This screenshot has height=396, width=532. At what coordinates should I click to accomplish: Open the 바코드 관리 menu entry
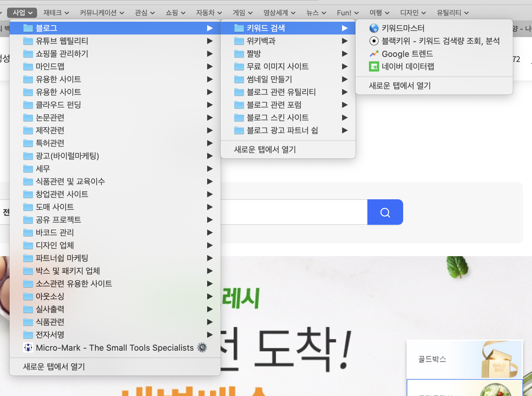pyautogui.click(x=115, y=232)
